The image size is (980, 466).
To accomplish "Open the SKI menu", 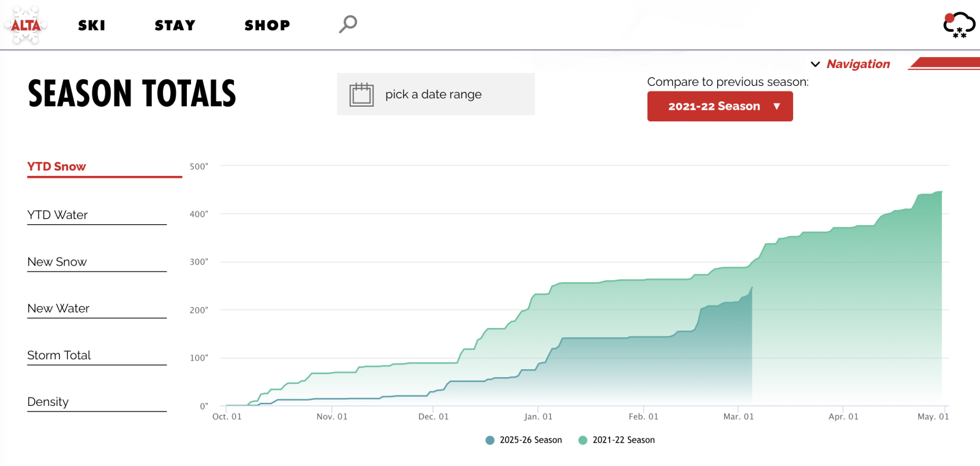I will 92,25.
